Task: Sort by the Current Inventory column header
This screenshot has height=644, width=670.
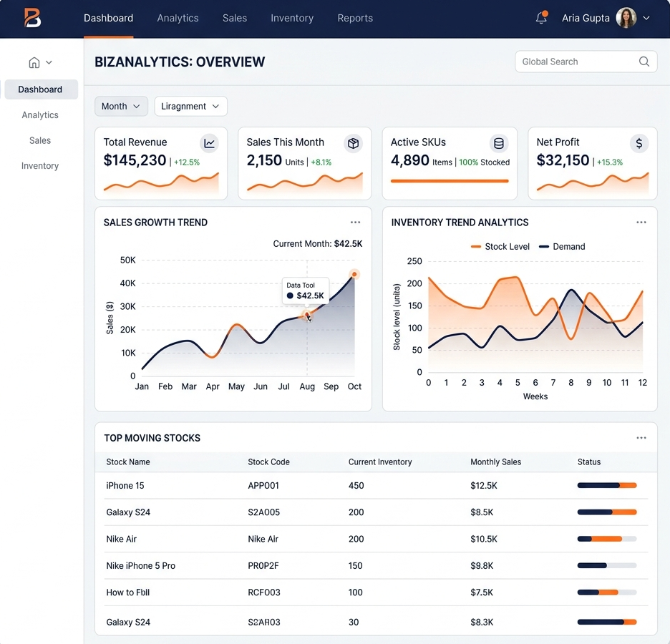Action: (x=380, y=462)
